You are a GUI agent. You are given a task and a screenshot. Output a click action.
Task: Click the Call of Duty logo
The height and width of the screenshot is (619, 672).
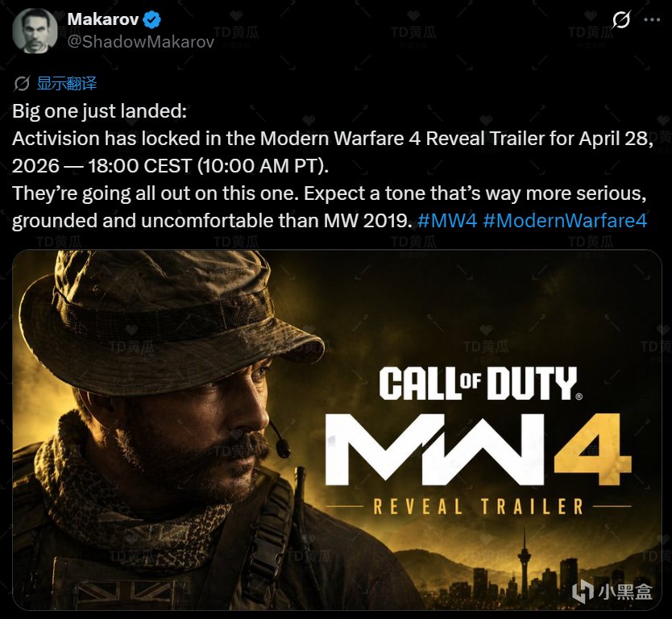[480, 383]
